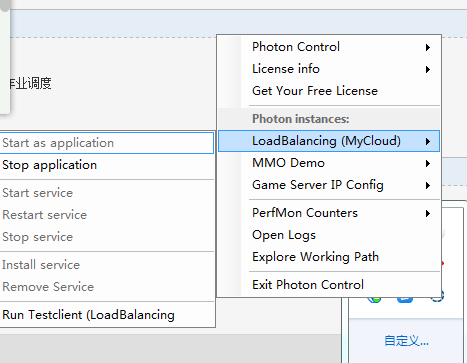Open the MMO Demo submenu
The width and height of the screenshot is (467, 363).
point(329,163)
